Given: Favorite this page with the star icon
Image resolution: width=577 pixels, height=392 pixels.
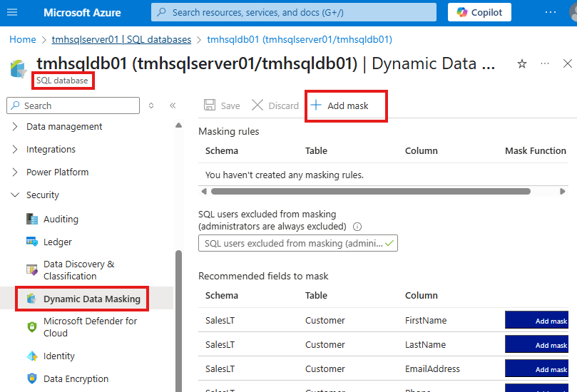Looking at the screenshot, I should click(522, 64).
